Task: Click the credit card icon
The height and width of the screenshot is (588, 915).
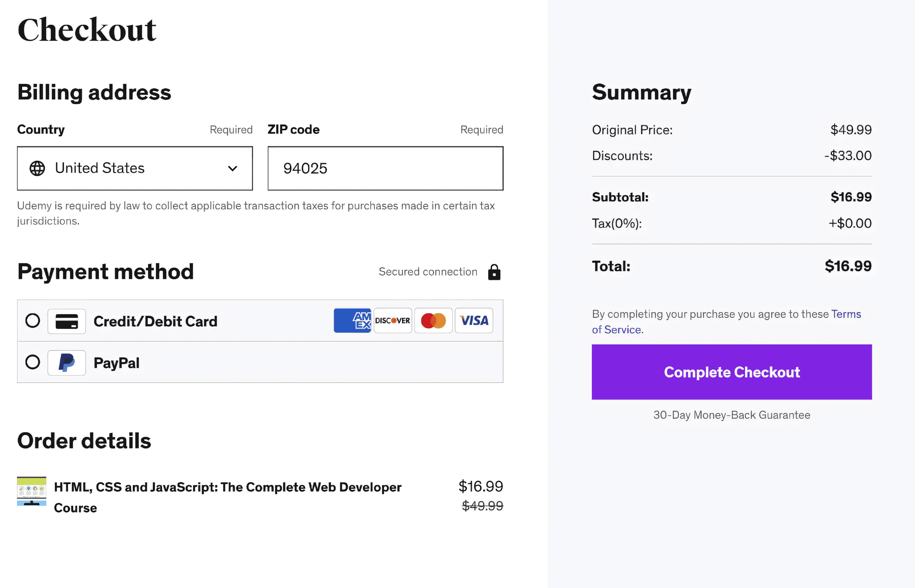Action: click(67, 321)
